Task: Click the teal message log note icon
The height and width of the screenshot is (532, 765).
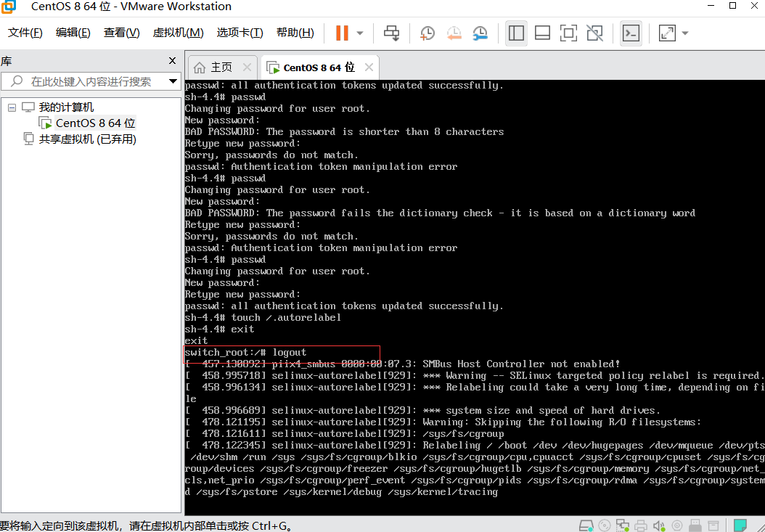Action: coord(740,525)
